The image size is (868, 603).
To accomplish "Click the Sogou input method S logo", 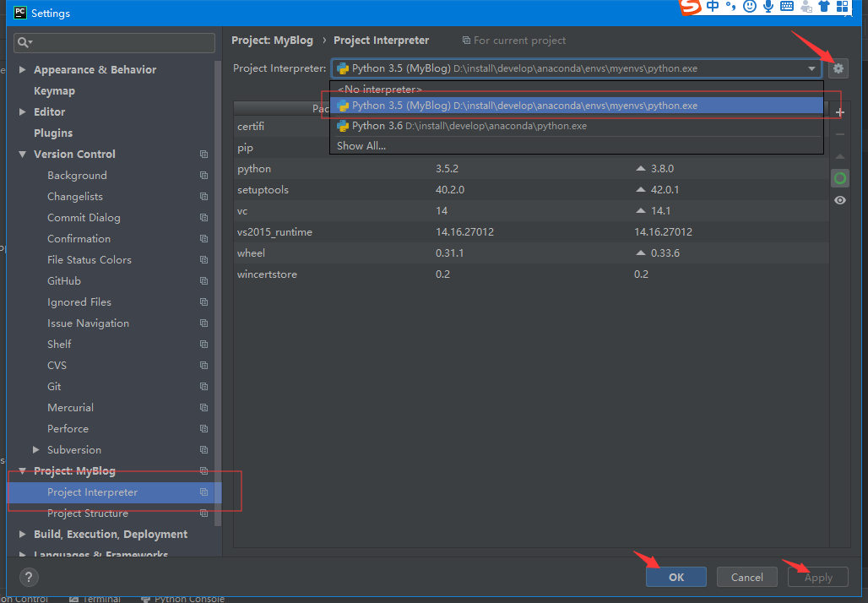I will coord(691,7).
